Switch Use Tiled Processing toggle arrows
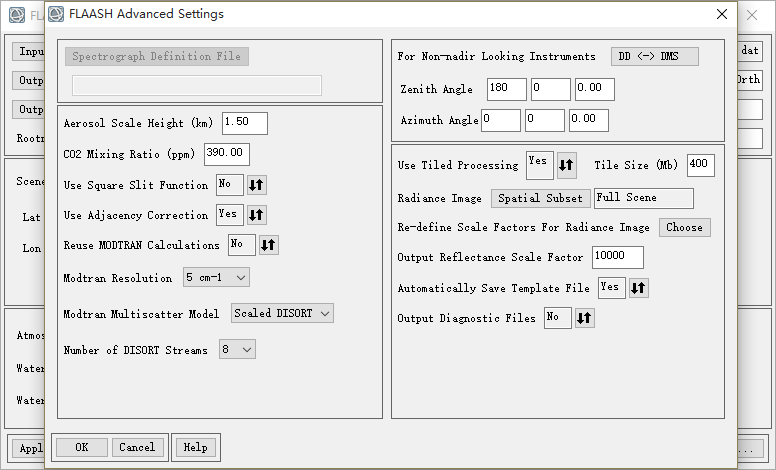 (566, 165)
